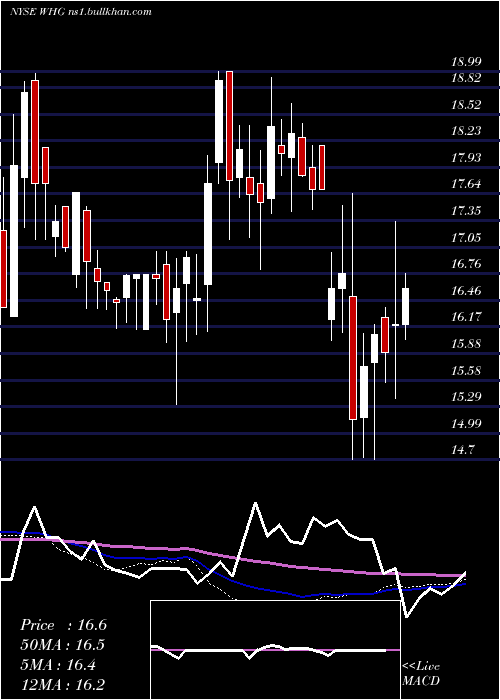Click the 50MA : 16.5 readout
Image resolution: width=500 pixels, height=700 pixels.
pyautogui.click(x=63, y=645)
